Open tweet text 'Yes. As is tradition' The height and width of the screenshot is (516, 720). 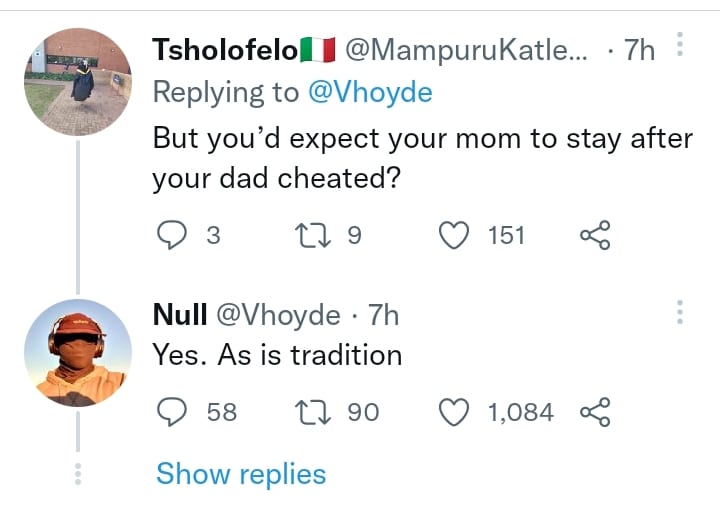277,355
